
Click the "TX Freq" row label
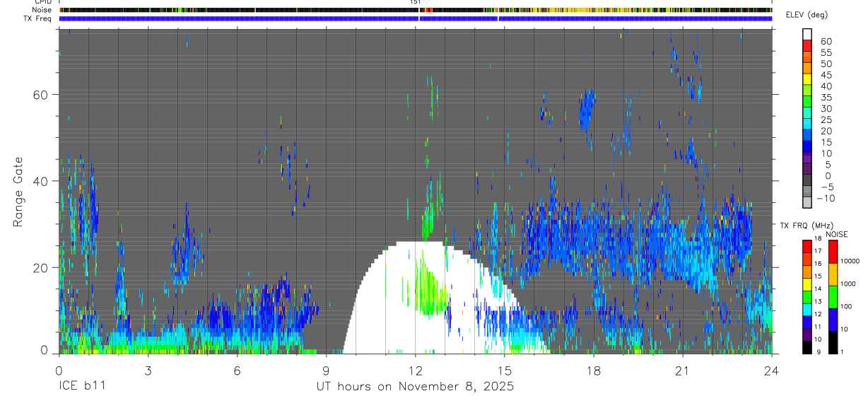(37, 18)
